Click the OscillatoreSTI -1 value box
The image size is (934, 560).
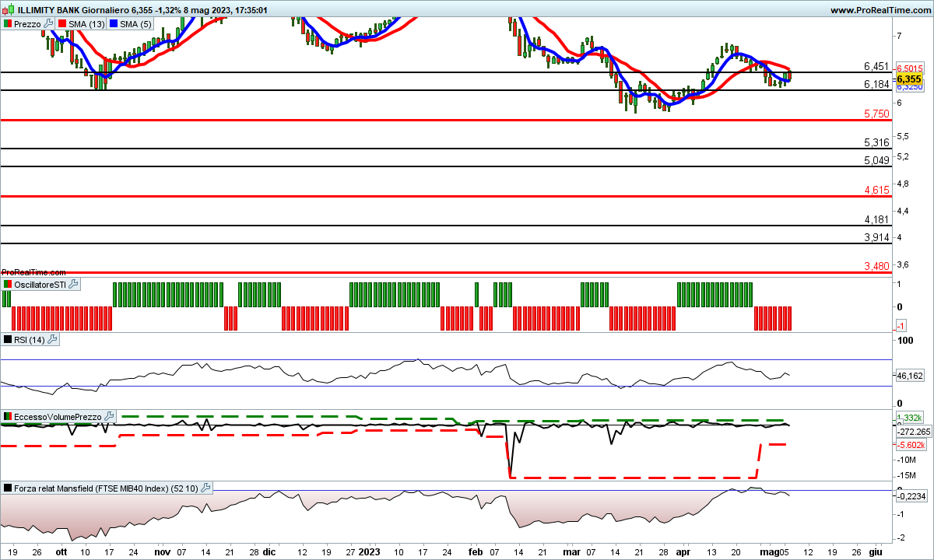point(901,325)
